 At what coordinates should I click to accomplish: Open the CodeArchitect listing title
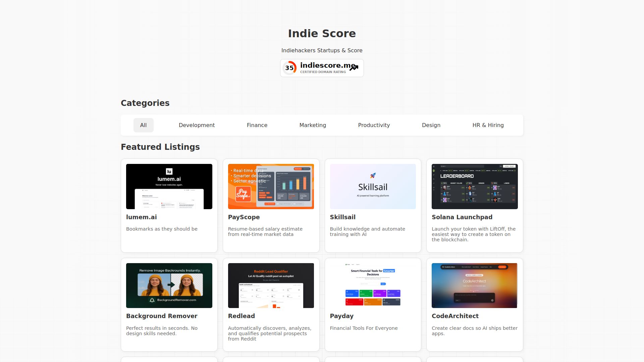point(455,316)
